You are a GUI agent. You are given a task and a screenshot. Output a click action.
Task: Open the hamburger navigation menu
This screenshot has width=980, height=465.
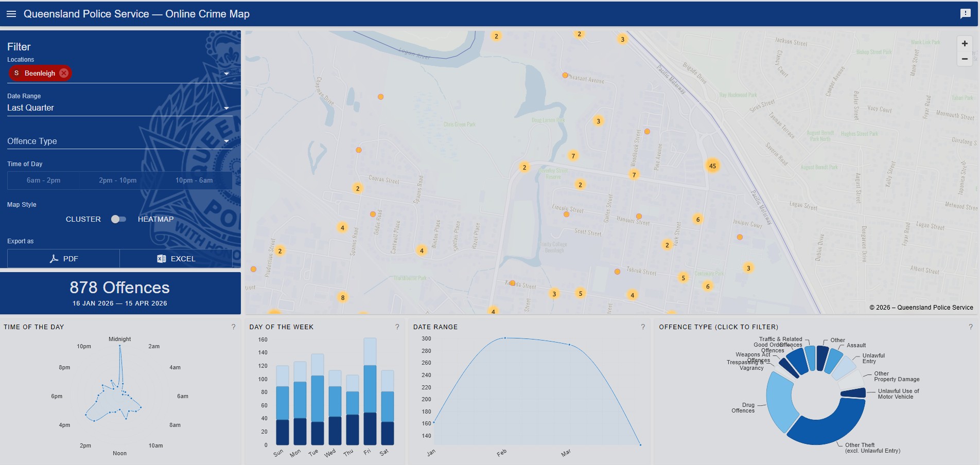(11, 14)
